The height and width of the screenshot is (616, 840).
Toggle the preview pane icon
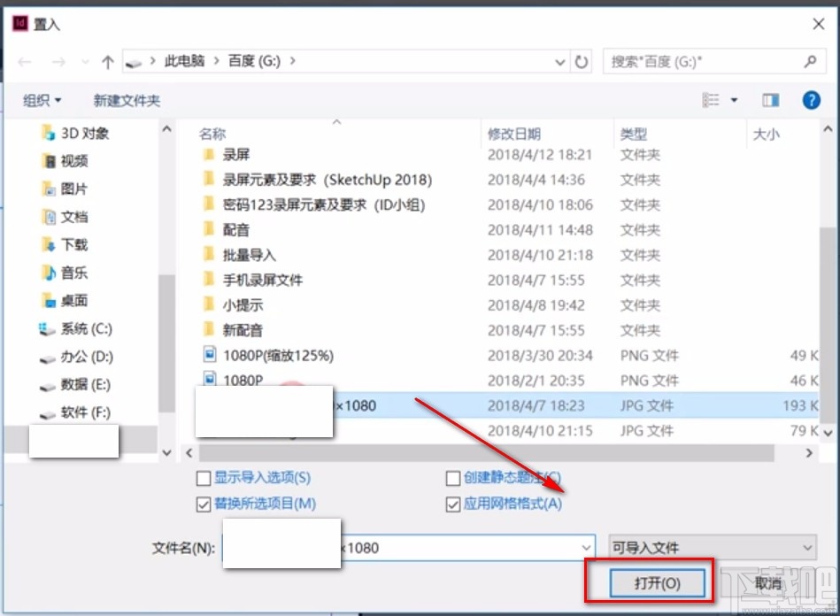[x=771, y=100]
